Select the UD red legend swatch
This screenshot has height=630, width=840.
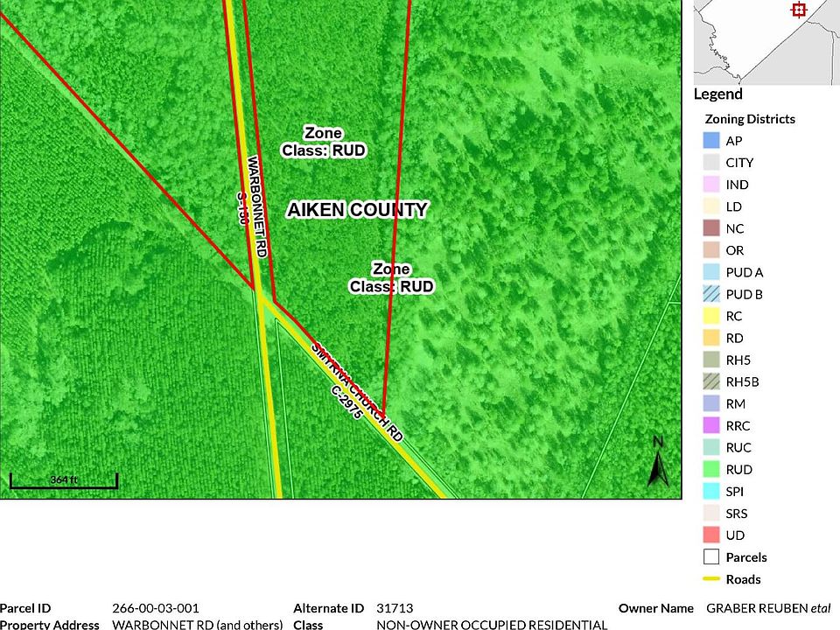[710, 535]
